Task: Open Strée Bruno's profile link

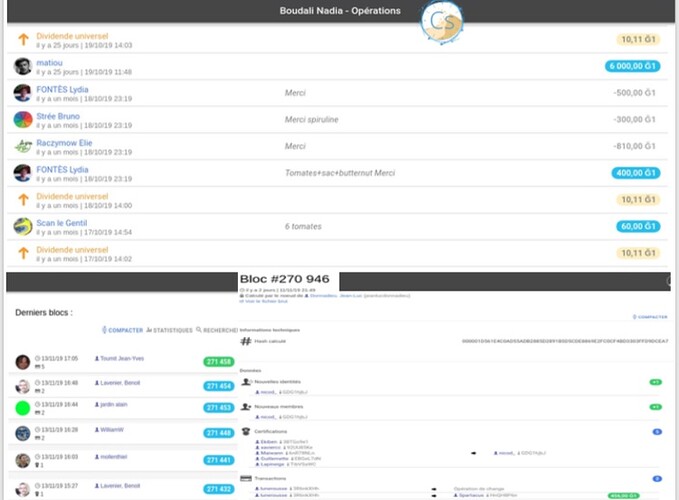Action: 58,116
